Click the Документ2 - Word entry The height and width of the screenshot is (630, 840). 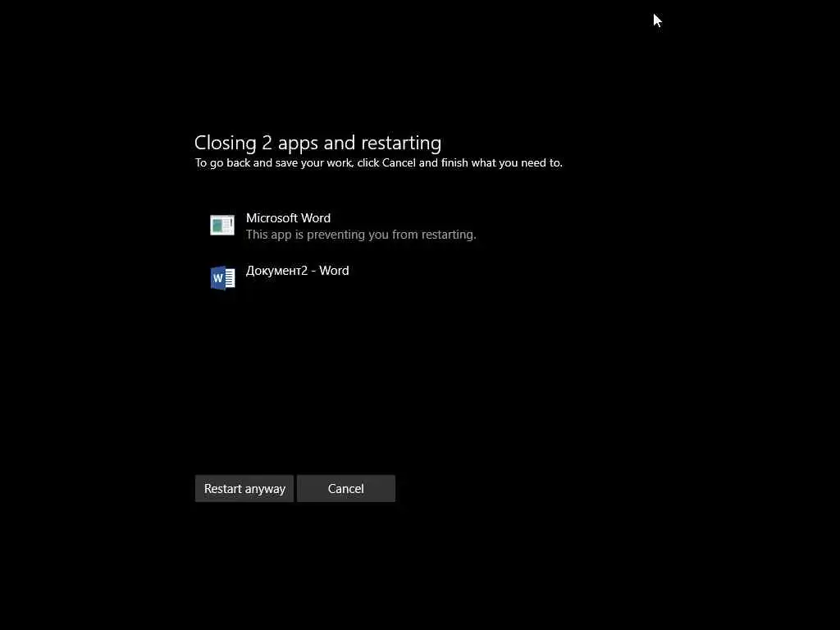pos(297,271)
